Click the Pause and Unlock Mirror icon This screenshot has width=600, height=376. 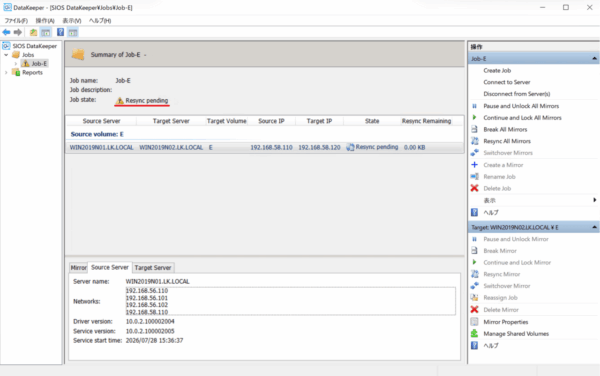pos(474,239)
